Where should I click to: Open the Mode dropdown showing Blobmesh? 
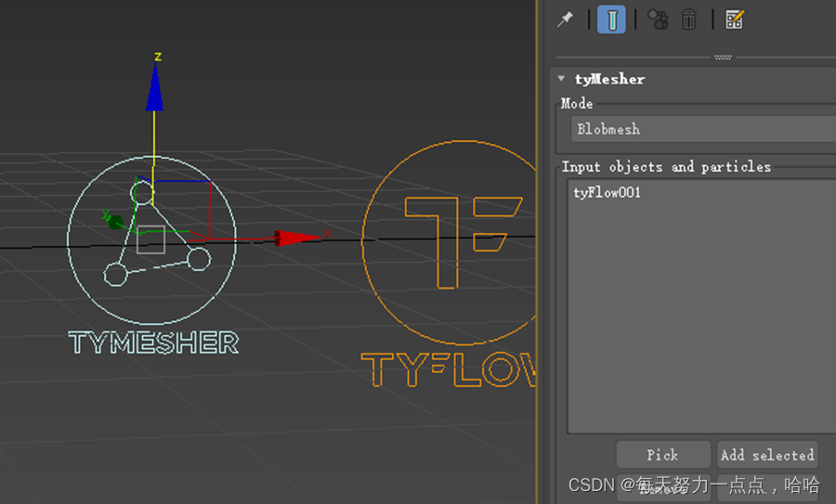[703, 129]
